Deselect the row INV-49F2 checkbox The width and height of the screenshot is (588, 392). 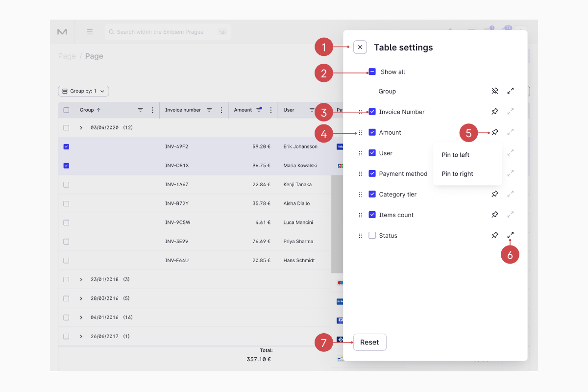tap(66, 147)
